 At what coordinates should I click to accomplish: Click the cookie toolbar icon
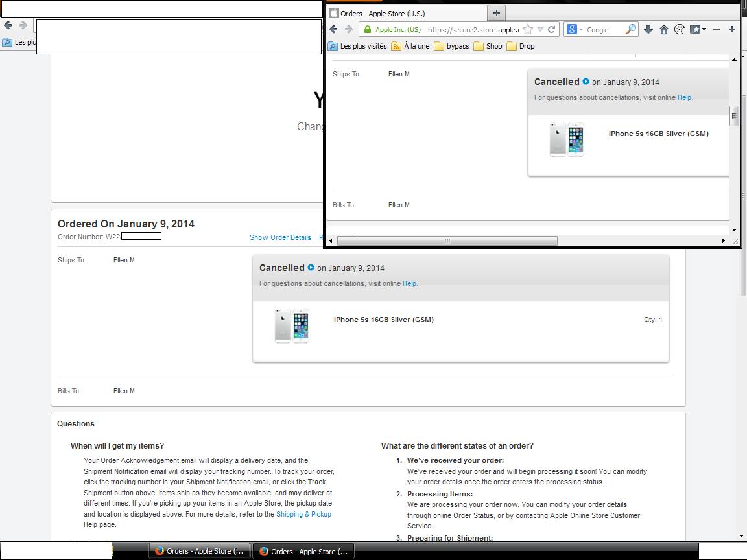coord(680,30)
